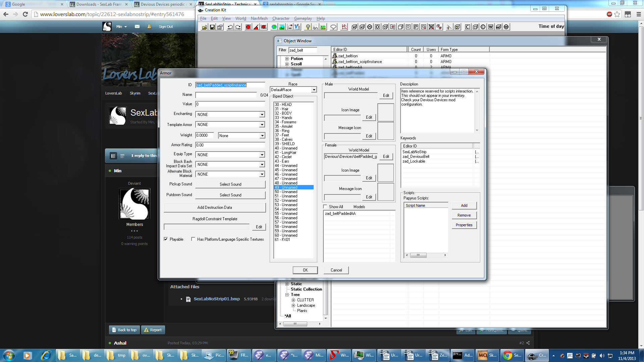The width and height of the screenshot is (644, 362).
Task: Open the Alternate Block Material dropdown
Action: click(x=262, y=174)
